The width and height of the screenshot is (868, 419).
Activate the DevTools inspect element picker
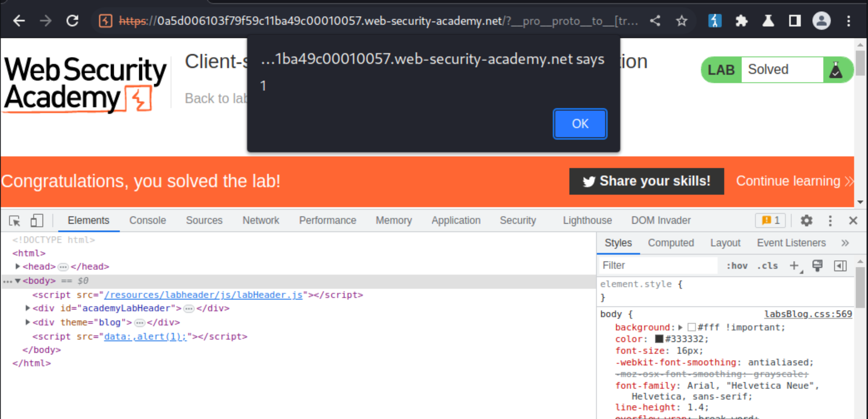tap(15, 221)
